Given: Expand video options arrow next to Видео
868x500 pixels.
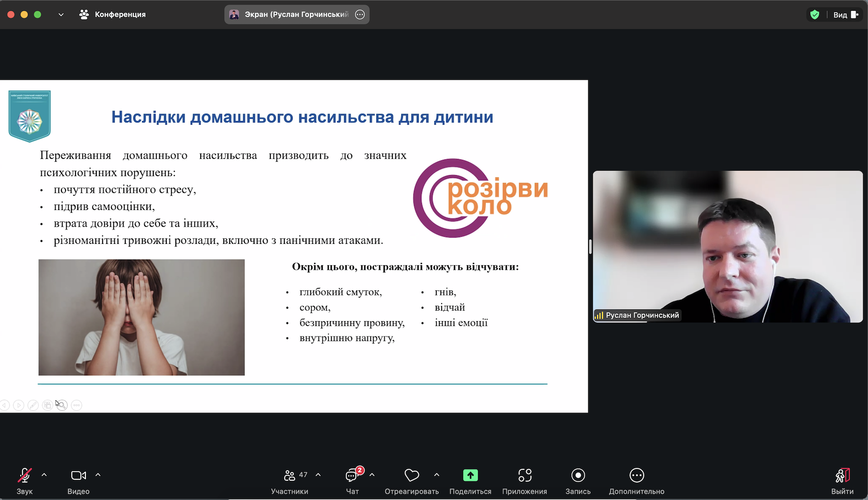Looking at the screenshot, I should coord(98,475).
